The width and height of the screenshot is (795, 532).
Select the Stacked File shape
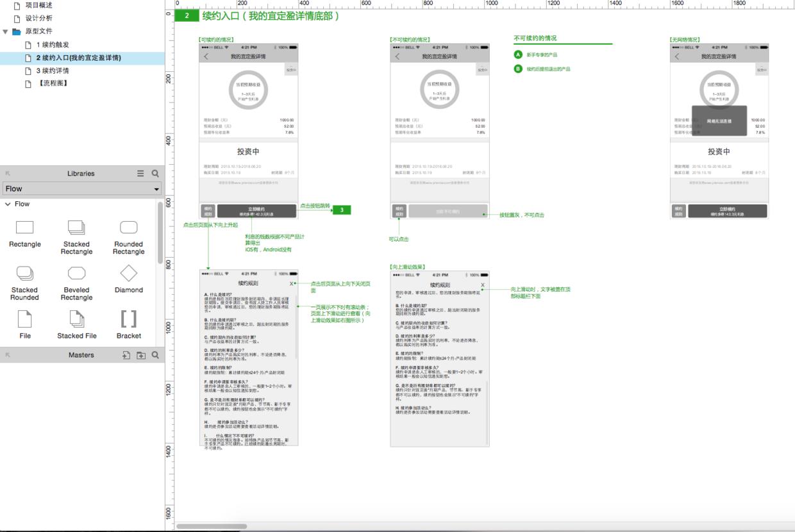coord(76,319)
